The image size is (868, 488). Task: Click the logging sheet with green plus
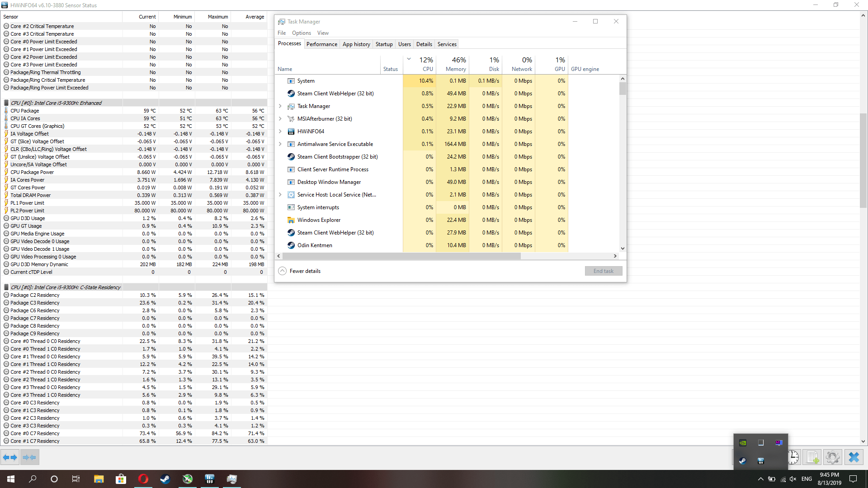tap(812, 457)
